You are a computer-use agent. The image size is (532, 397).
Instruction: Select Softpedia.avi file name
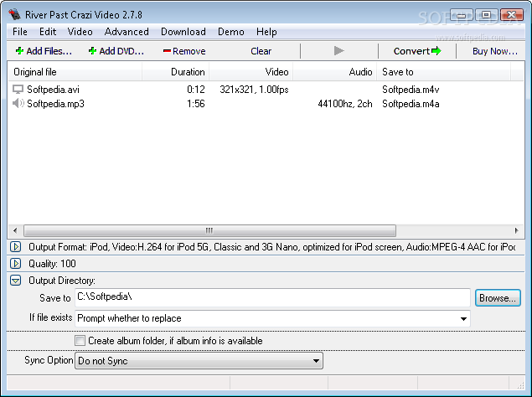[x=53, y=90]
